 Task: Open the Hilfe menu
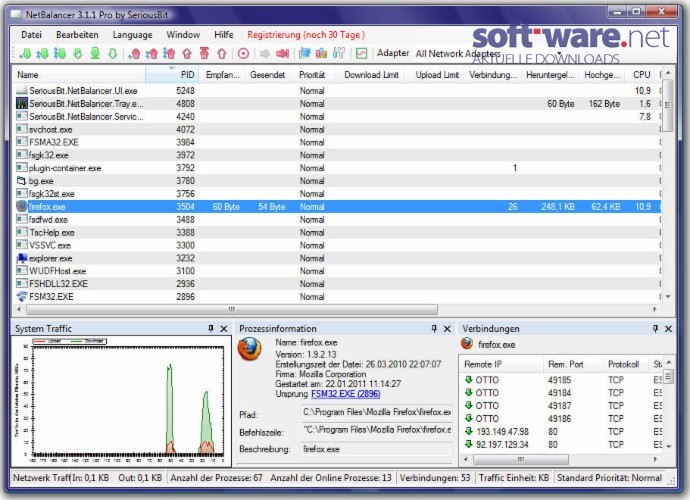click(x=224, y=35)
